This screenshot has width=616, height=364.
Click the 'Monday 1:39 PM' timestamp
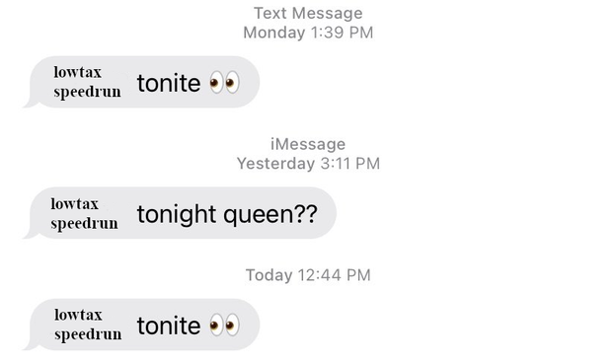coord(308,33)
